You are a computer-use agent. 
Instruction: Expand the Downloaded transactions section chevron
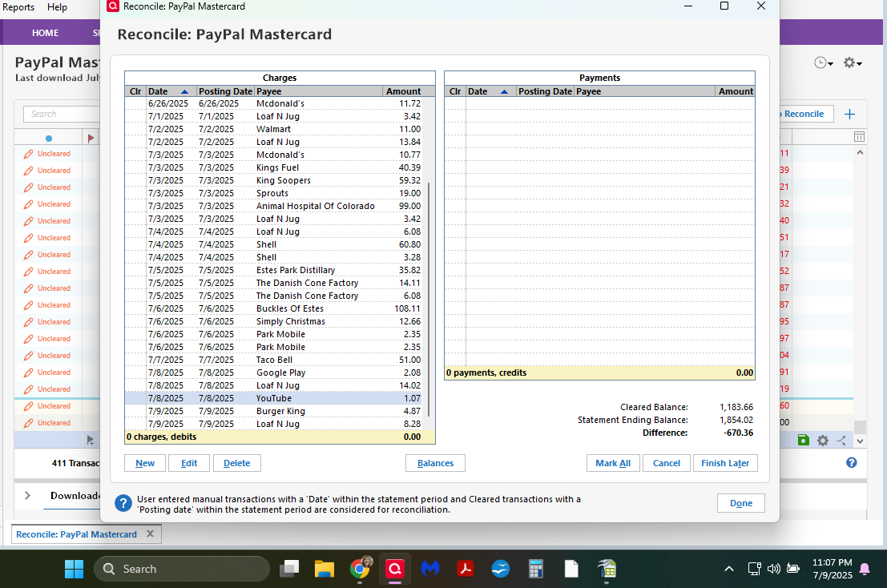(27, 495)
